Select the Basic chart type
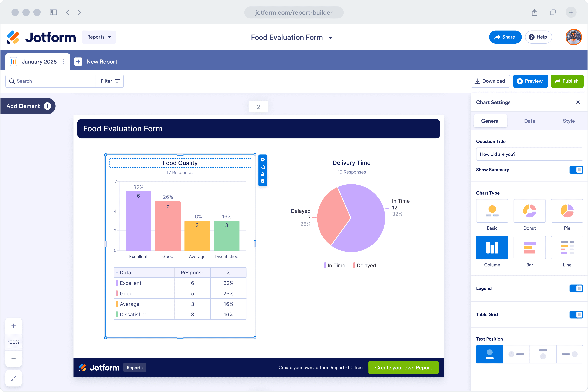 [492, 211]
